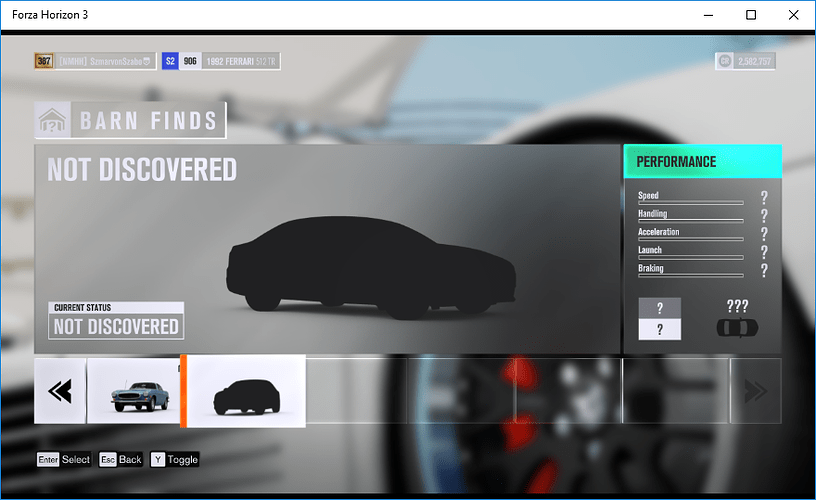Go to previous barn find with double-left arrows

coord(60,391)
